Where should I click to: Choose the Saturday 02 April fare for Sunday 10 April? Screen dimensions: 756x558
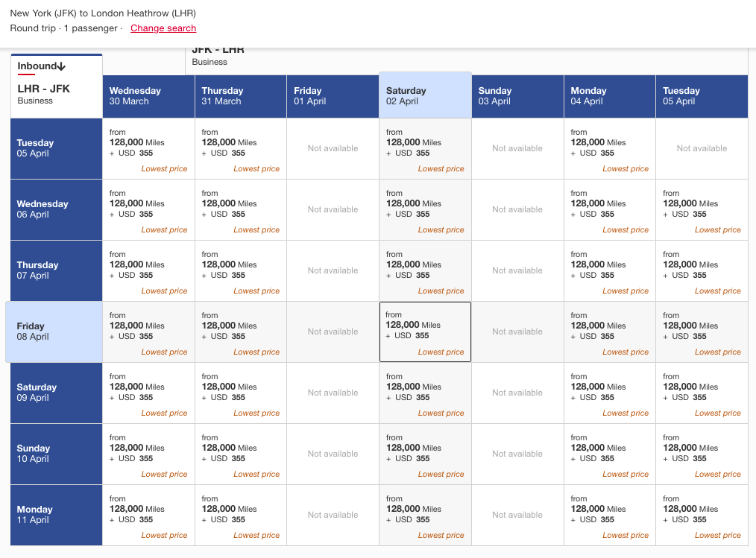pos(425,453)
